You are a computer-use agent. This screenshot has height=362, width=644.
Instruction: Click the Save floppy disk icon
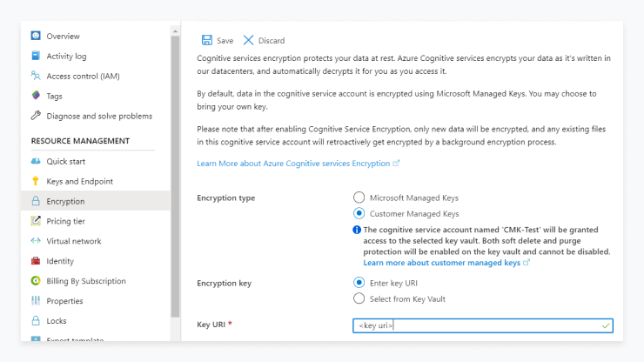coord(207,40)
